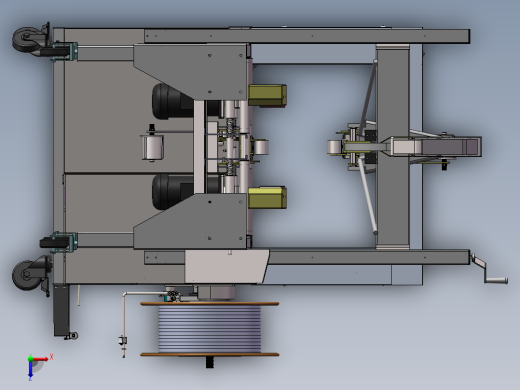Image resolution: width=520 pixels, height=390 pixels.
Task: Select the small gray cylinder canister left of center
Action: click(x=152, y=147)
